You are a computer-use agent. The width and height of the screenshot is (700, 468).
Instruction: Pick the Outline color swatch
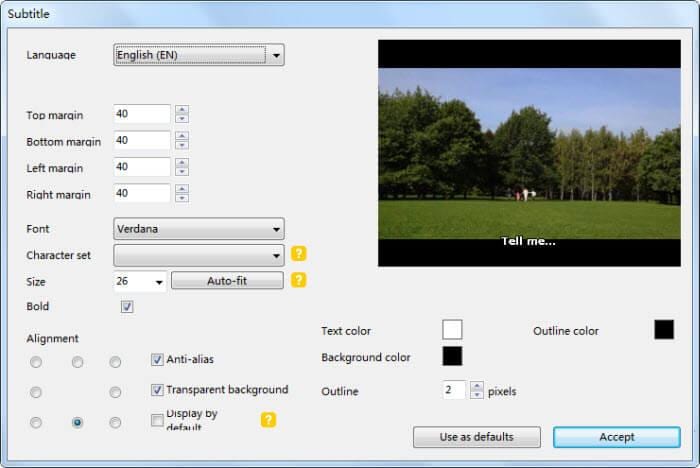tap(664, 330)
